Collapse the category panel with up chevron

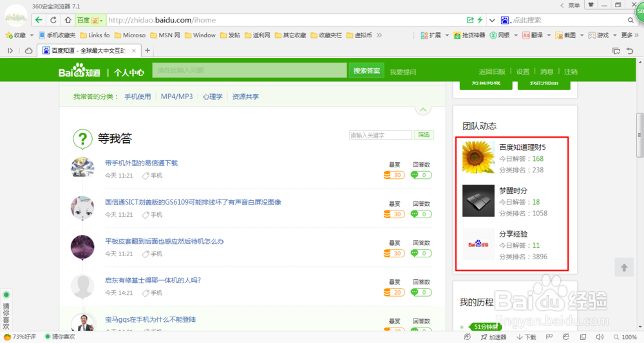tap(423, 109)
